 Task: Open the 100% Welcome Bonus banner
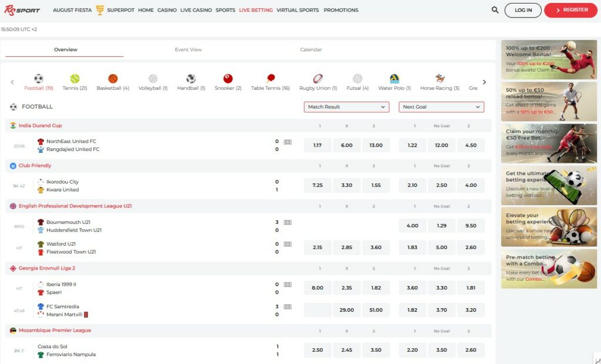(x=549, y=60)
